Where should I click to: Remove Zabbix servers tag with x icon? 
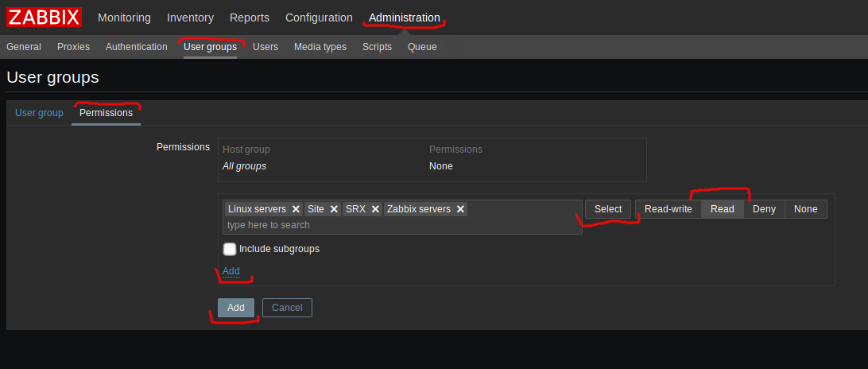point(460,209)
